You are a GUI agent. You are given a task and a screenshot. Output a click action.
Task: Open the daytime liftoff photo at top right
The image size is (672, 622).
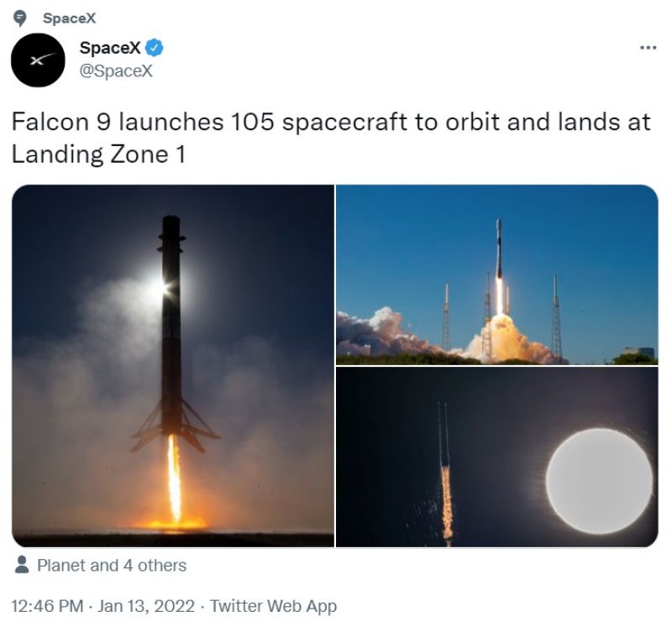click(x=496, y=274)
